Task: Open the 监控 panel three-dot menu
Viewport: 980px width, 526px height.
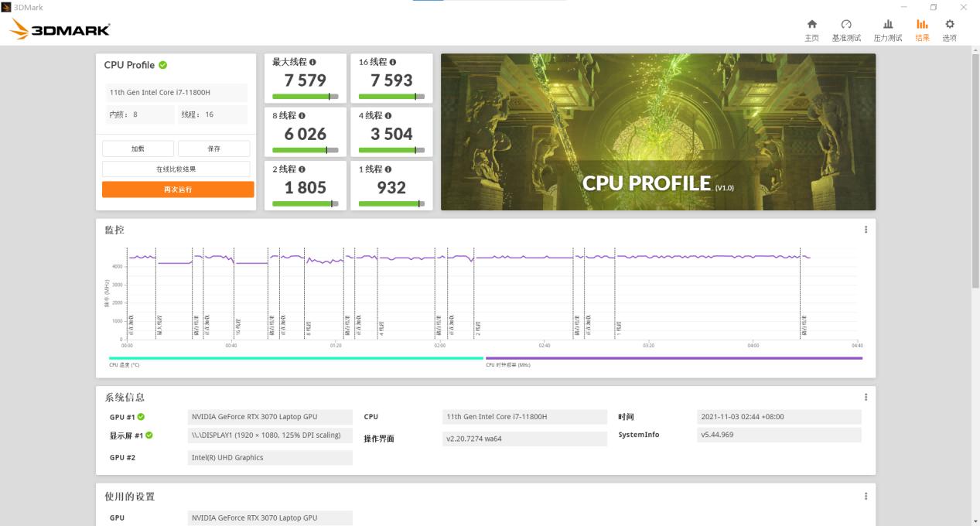Action: pos(865,229)
